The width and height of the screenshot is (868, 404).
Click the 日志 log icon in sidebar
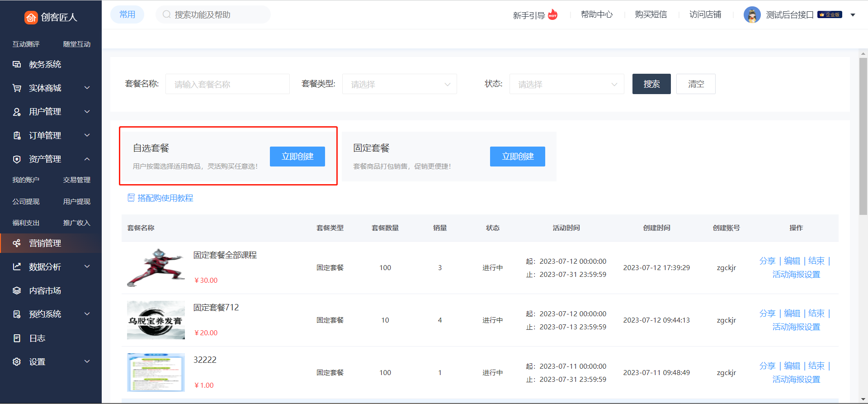[17, 338]
